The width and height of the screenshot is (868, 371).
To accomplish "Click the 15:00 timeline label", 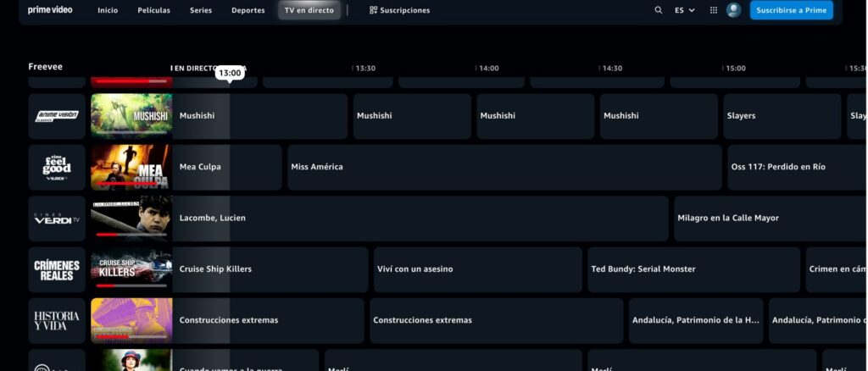I will (x=736, y=69).
